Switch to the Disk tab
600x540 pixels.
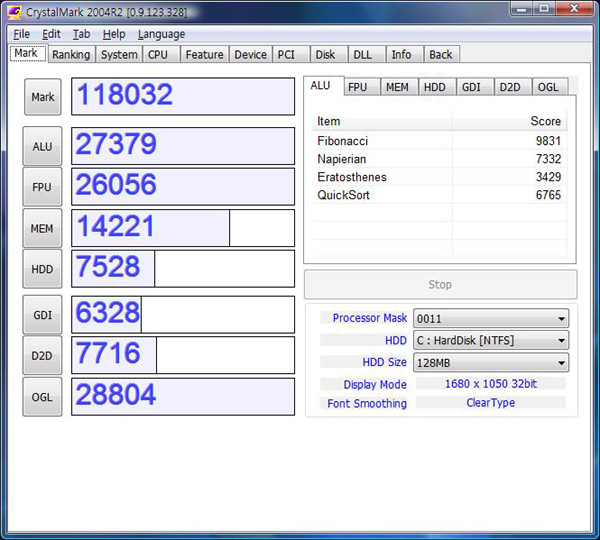[x=329, y=55]
